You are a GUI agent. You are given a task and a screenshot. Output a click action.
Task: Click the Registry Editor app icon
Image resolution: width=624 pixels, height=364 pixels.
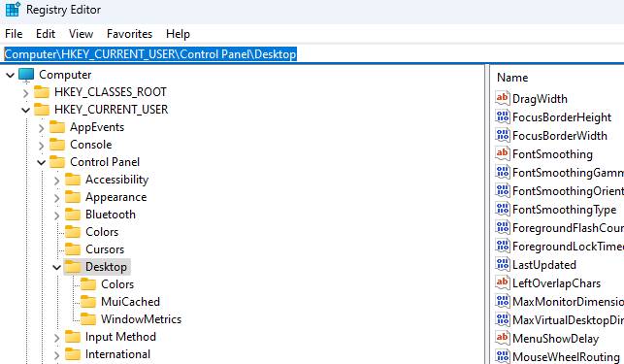[x=13, y=9]
